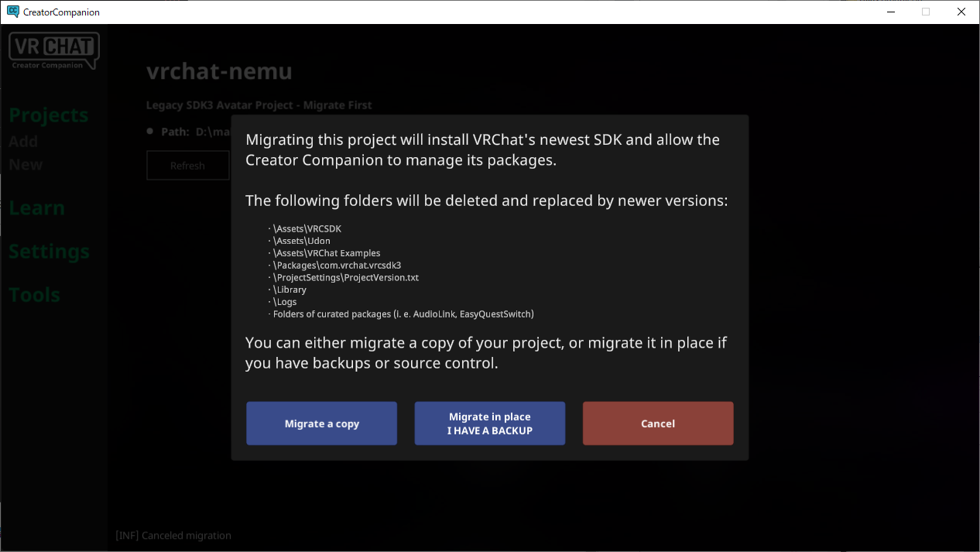Choose Migrate in place I HAVE A BACKUP
The image size is (980, 552).
click(x=490, y=423)
